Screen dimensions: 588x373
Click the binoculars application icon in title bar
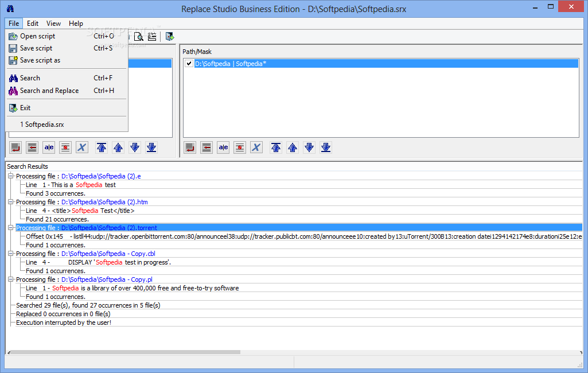(10, 9)
